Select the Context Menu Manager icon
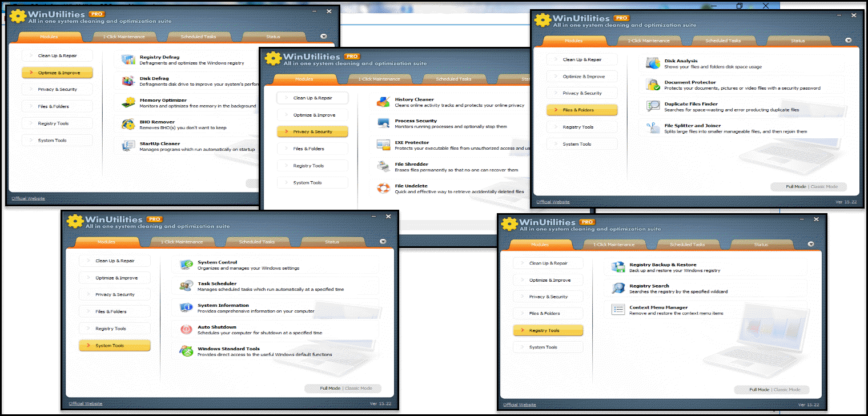Image resolution: width=868 pixels, height=416 pixels. [x=618, y=310]
